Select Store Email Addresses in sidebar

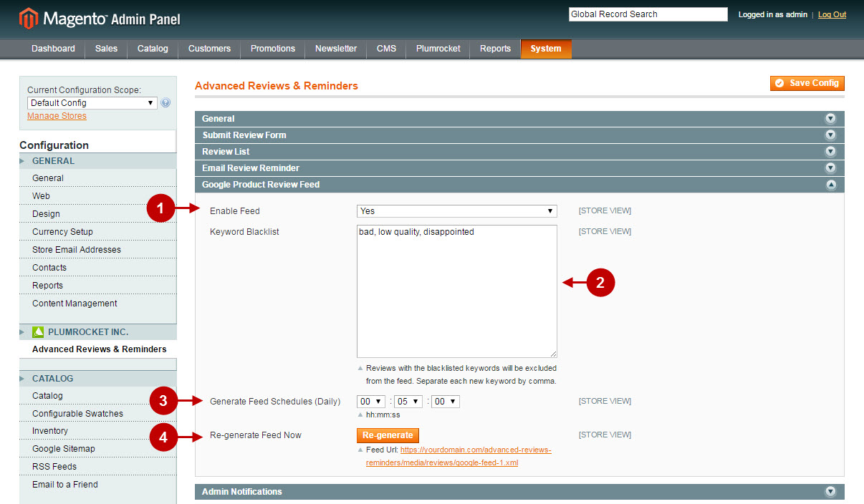click(x=77, y=250)
